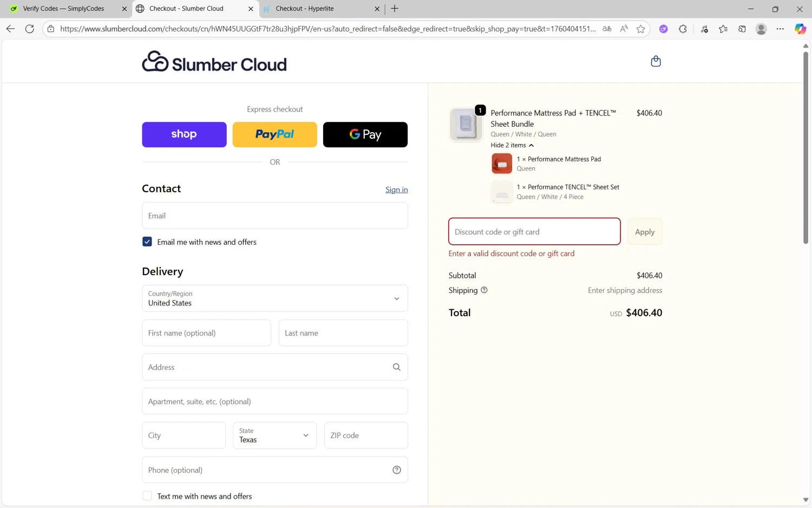
Task: Click the phone field help icon
Action: 396,470
